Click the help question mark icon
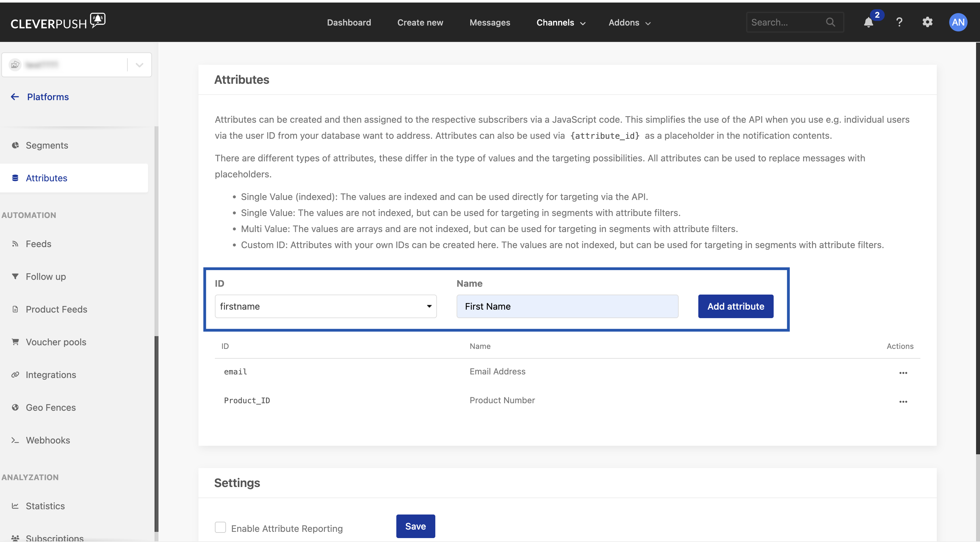 pyautogui.click(x=899, y=23)
